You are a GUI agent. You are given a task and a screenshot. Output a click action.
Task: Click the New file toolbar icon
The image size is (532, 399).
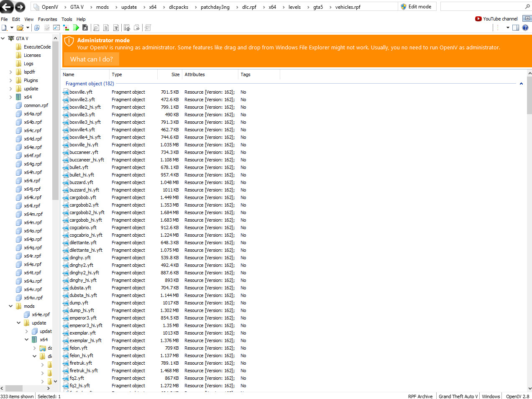click(4, 28)
